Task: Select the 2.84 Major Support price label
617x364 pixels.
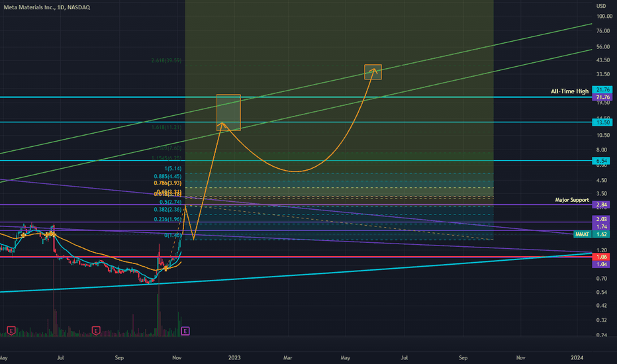Action: [601, 205]
